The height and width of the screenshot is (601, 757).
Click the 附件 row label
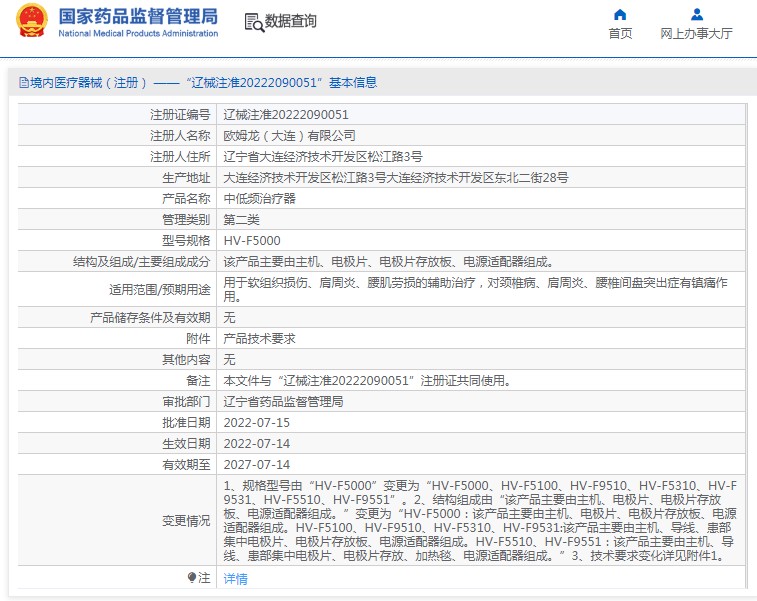(x=198, y=338)
